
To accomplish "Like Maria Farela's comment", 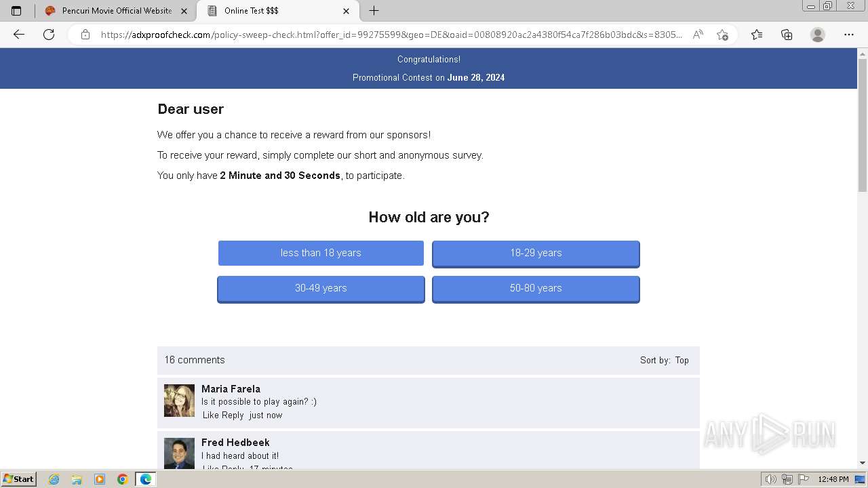I will coord(211,415).
